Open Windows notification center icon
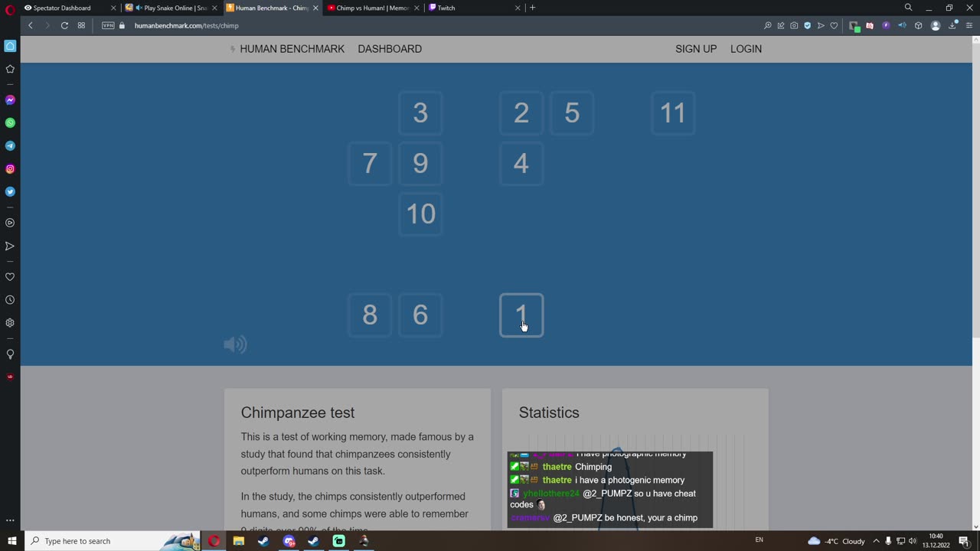980x551 pixels. (965, 541)
